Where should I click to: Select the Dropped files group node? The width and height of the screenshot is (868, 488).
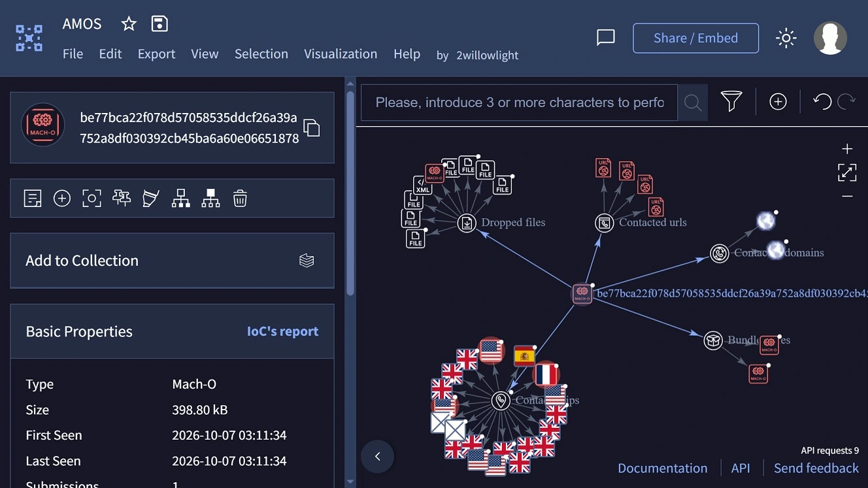(x=467, y=223)
